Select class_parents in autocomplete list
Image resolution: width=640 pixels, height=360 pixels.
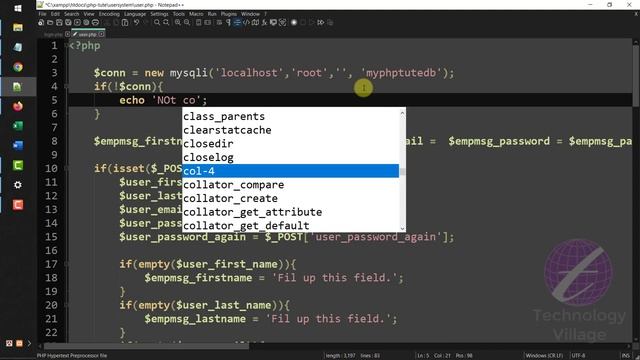(291, 116)
